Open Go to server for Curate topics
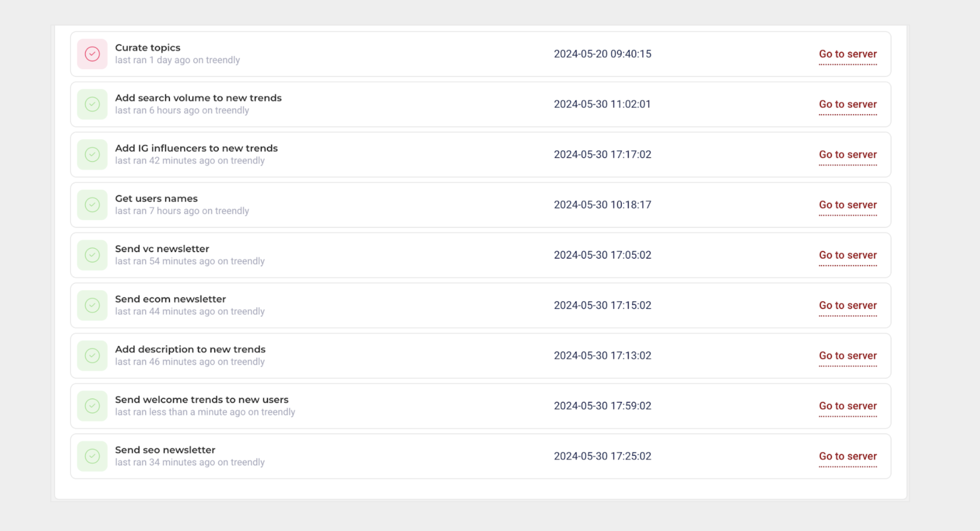This screenshot has height=531, width=980. [x=848, y=54]
